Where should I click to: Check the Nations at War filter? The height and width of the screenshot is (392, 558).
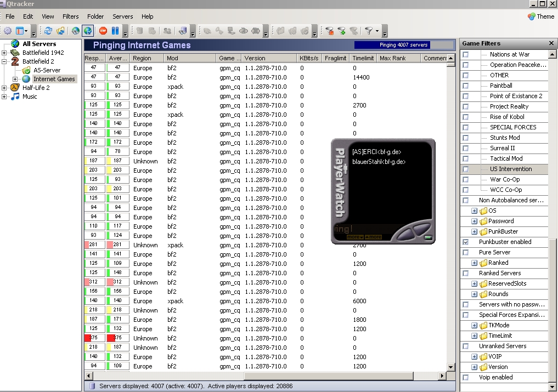pos(465,54)
